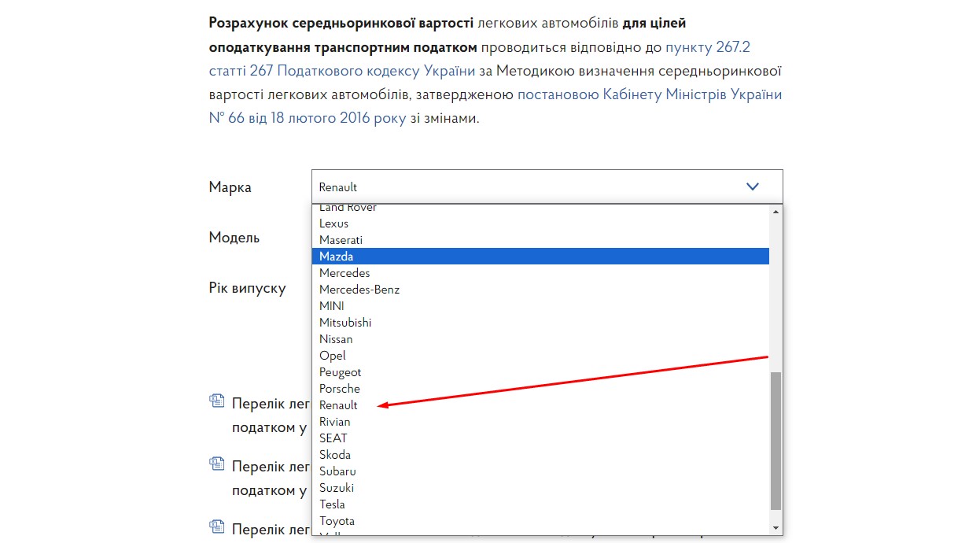Choose Rivian in the brand dropdown
The image size is (980, 543).
click(x=335, y=422)
